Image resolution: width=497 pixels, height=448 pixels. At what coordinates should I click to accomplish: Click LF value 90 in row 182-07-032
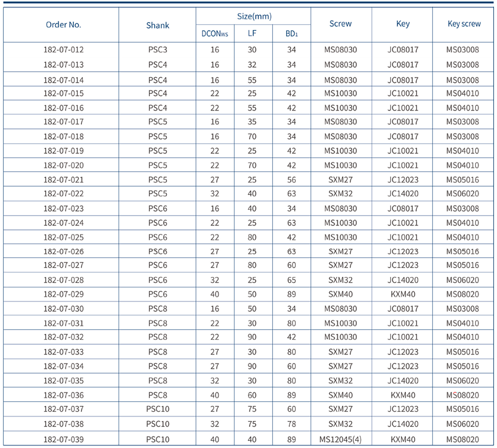252,337
